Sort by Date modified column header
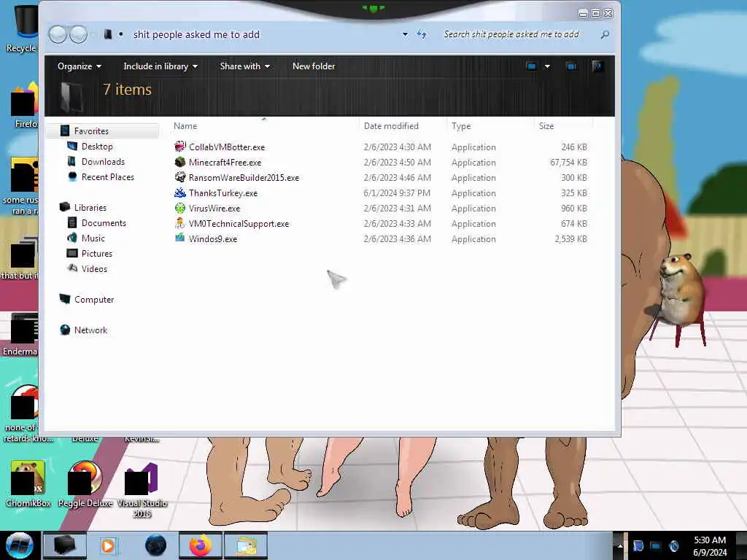The height and width of the screenshot is (560, 747). [391, 125]
